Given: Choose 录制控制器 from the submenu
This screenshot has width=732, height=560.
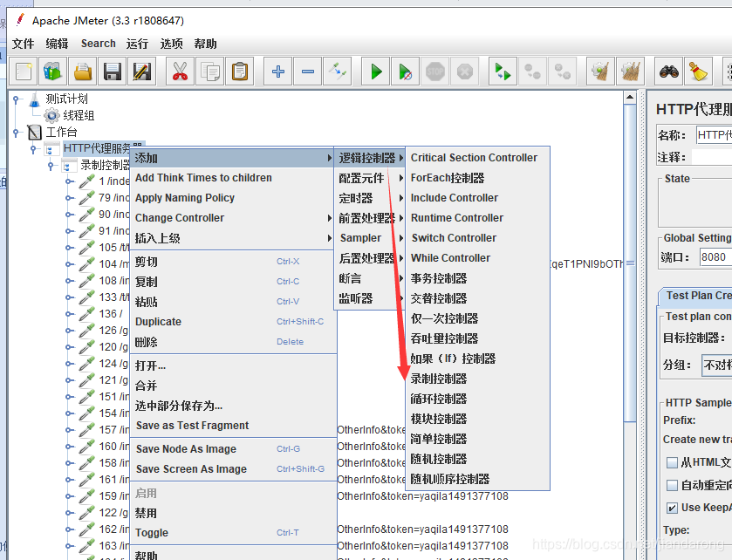Looking at the screenshot, I should (477, 379).
